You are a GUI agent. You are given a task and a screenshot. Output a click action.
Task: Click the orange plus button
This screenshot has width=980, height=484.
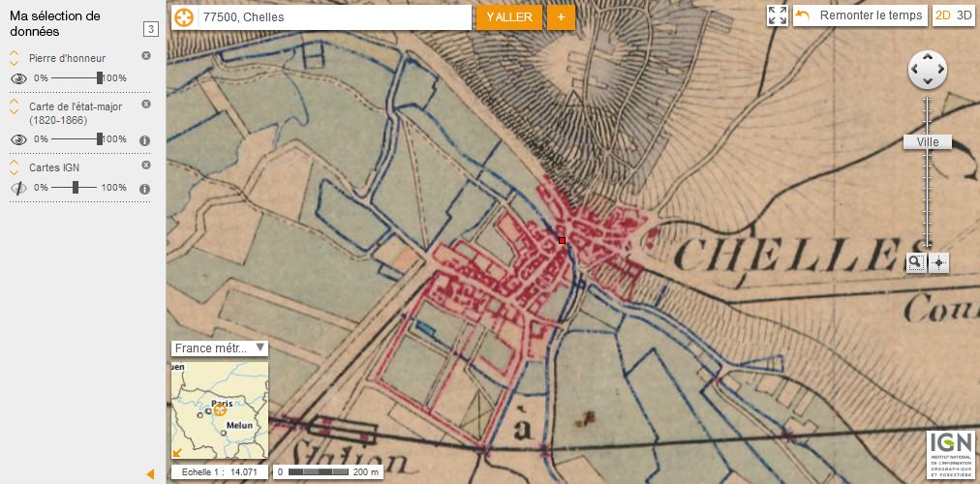pos(562,17)
